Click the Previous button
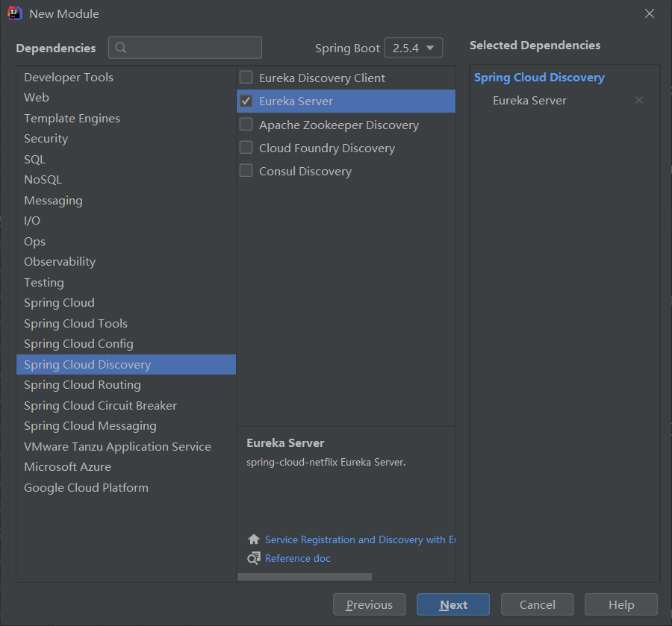The width and height of the screenshot is (672, 626). pos(369,604)
